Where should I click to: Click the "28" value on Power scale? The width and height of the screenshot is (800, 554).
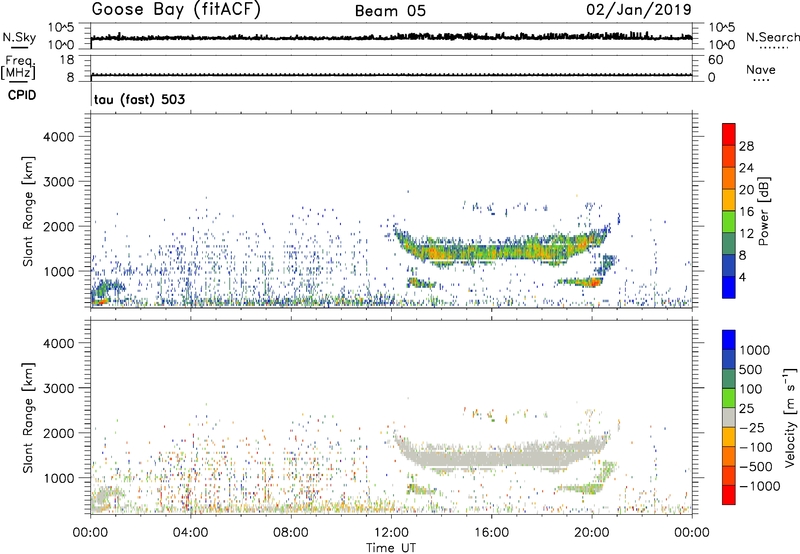[x=746, y=146]
